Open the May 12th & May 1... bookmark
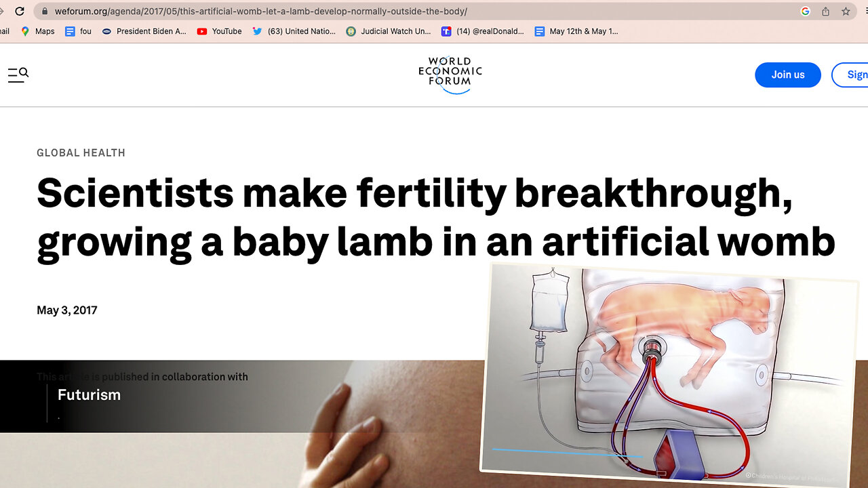The width and height of the screenshot is (868, 488). tap(576, 31)
